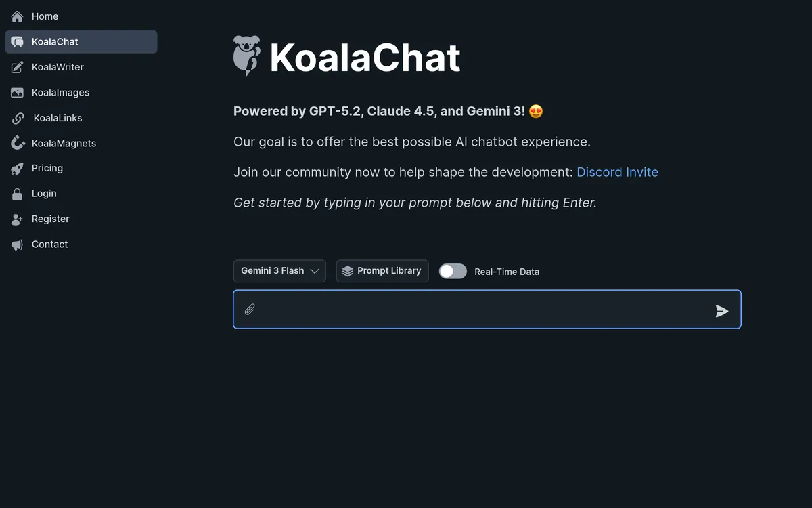Open the Prompt Library
Screen dimensions: 812x508
(382, 271)
